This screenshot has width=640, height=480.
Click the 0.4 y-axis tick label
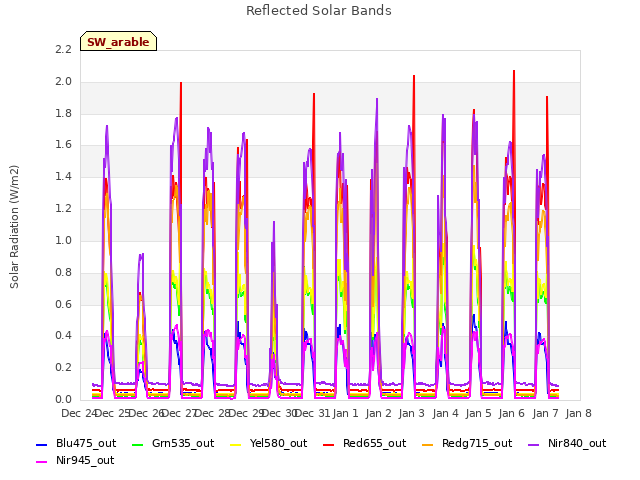63,336
